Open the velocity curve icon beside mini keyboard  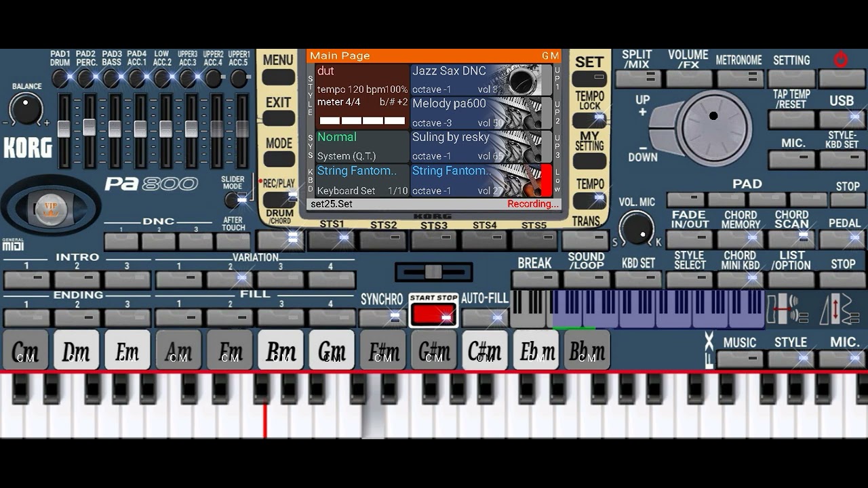point(840,309)
